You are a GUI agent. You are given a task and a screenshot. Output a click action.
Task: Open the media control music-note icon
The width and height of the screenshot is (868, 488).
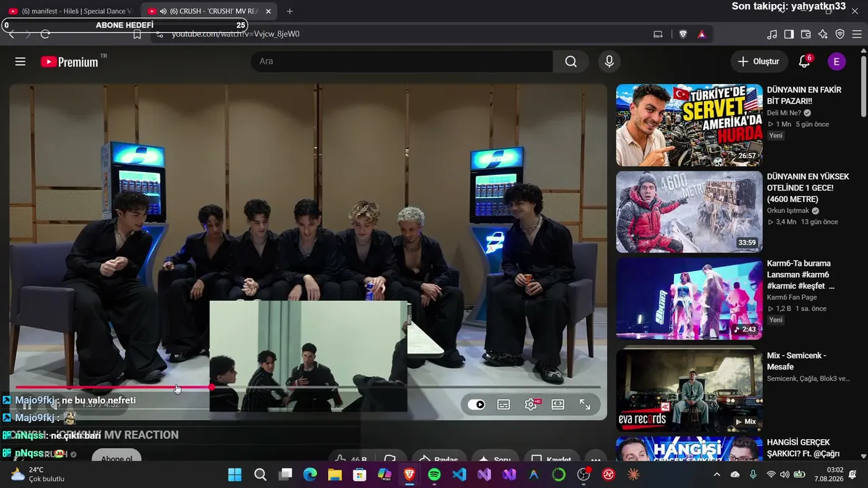click(772, 34)
